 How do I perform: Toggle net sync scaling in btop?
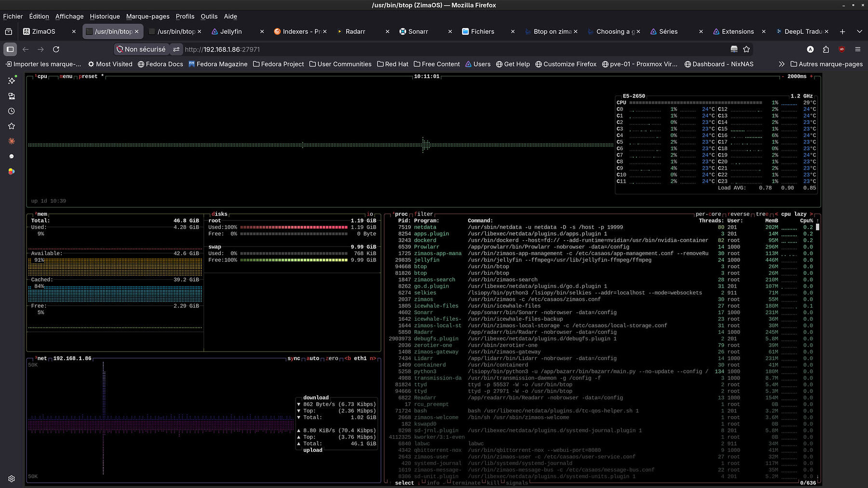pyautogui.click(x=294, y=358)
